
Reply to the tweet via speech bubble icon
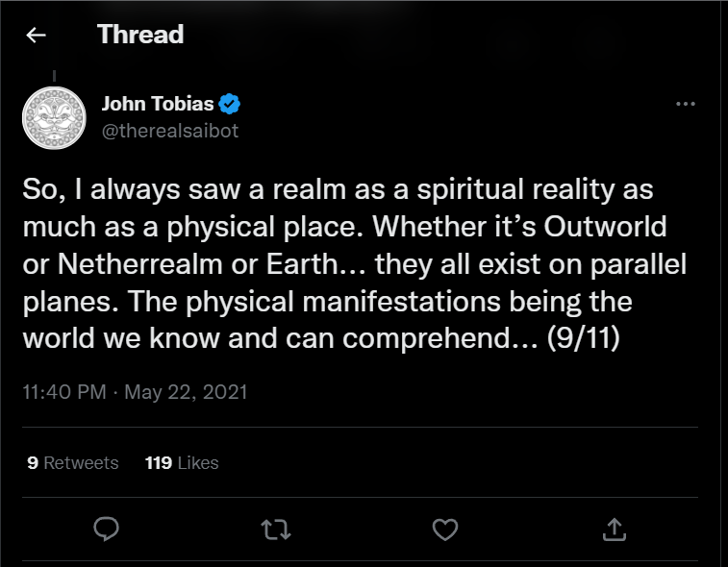click(x=107, y=528)
